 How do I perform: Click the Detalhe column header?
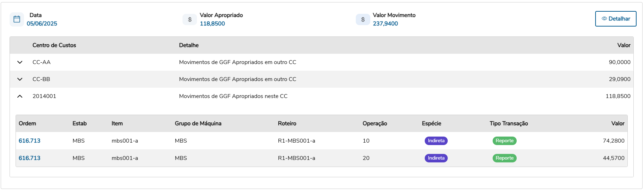click(x=189, y=45)
